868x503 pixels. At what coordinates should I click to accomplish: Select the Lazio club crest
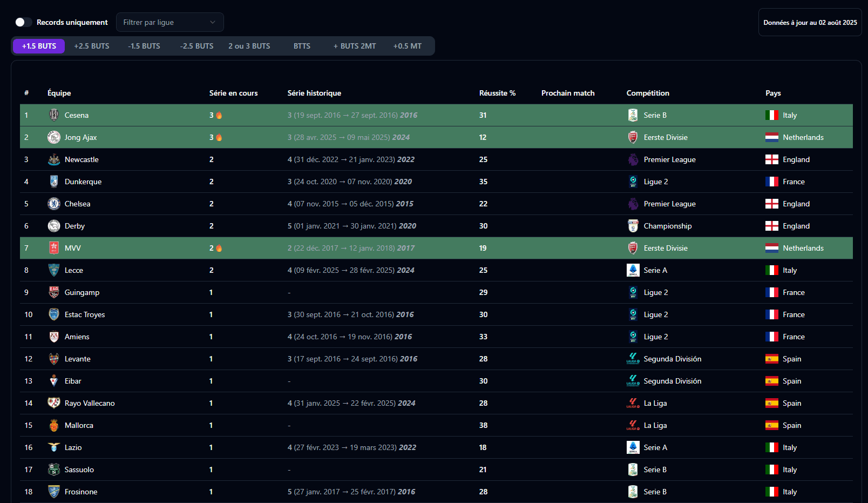[53, 447]
